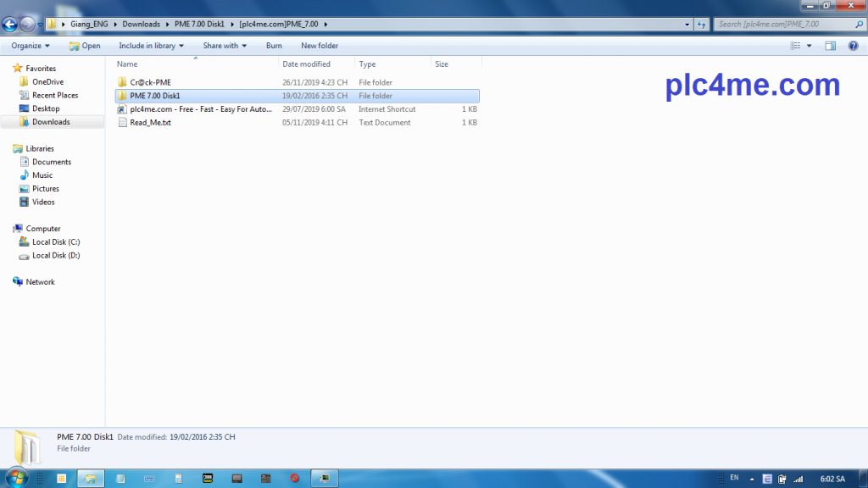Click the New folder button

tap(320, 46)
